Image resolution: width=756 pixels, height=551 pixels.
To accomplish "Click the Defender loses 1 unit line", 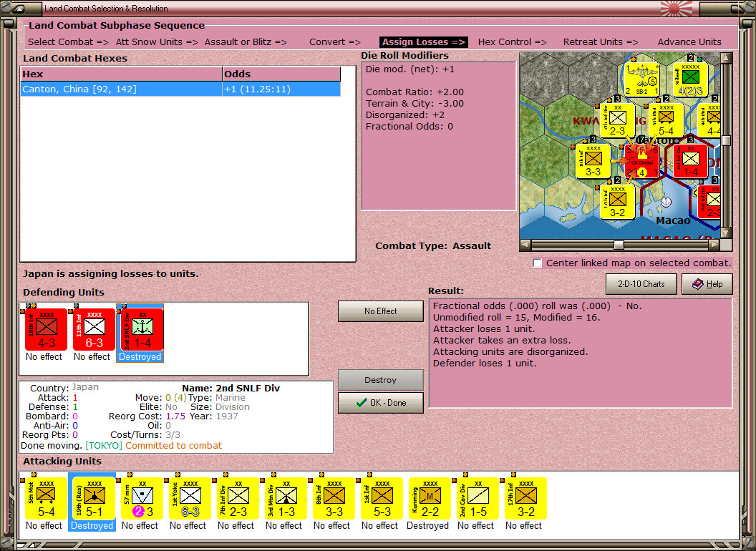I will click(485, 364).
